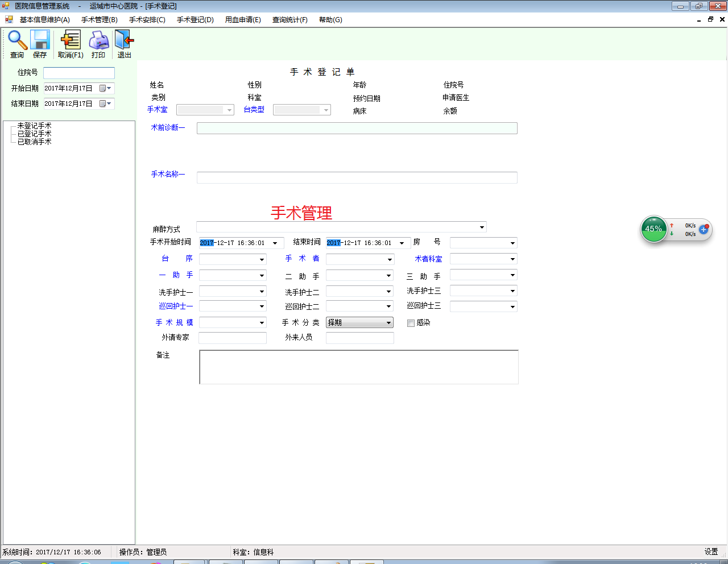728x564 pixels.
Task: Click the blue 台类型 label link
Action: 254,109
